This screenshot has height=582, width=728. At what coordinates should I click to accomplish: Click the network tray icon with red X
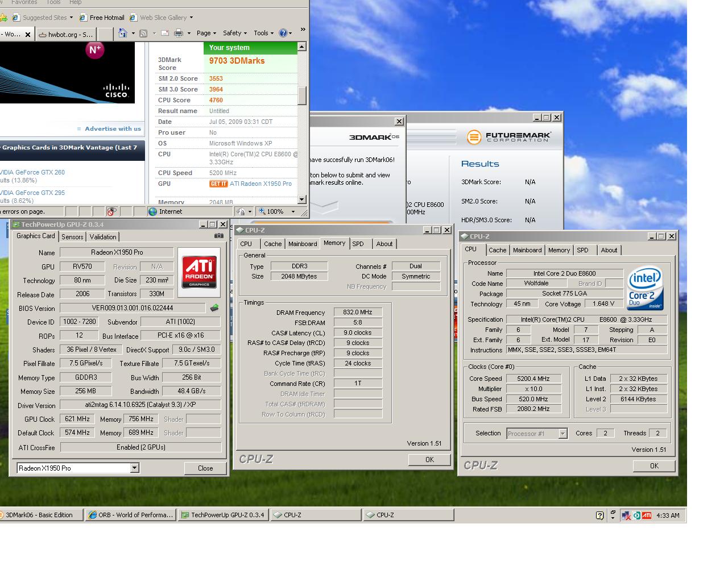tap(626, 516)
